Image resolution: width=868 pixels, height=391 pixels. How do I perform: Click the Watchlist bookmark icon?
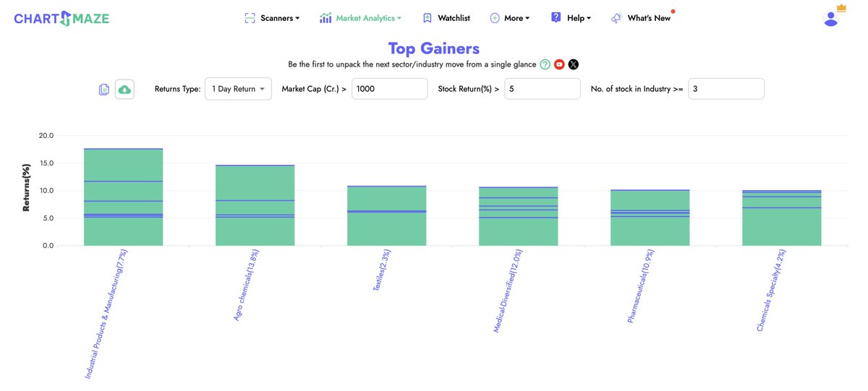[x=427, y=18]
